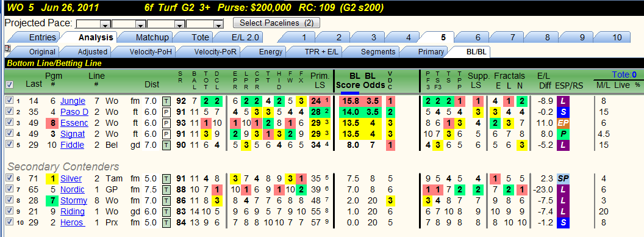Open the Jungle horse link

(x=73, y=101)
